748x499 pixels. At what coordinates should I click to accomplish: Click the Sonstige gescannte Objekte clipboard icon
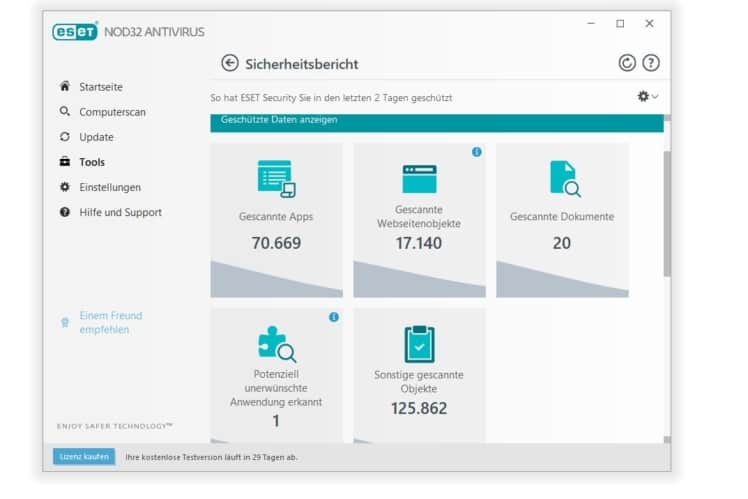(419, 344)
